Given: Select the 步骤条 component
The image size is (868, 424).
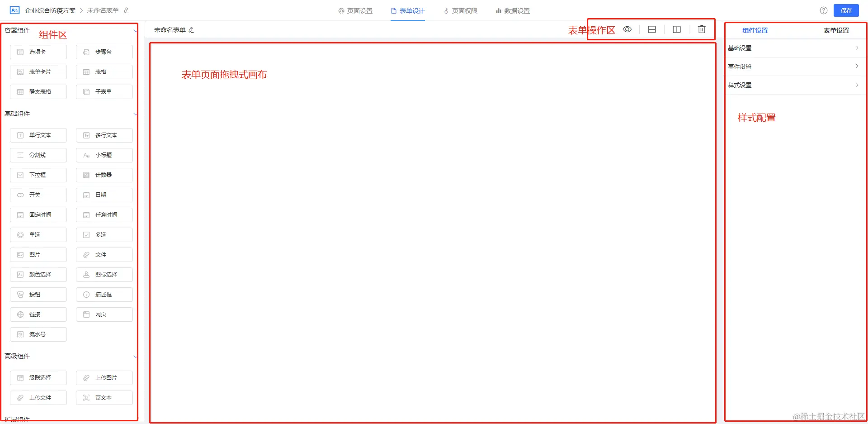Looking at the screenshot, I should coord(104,52).
